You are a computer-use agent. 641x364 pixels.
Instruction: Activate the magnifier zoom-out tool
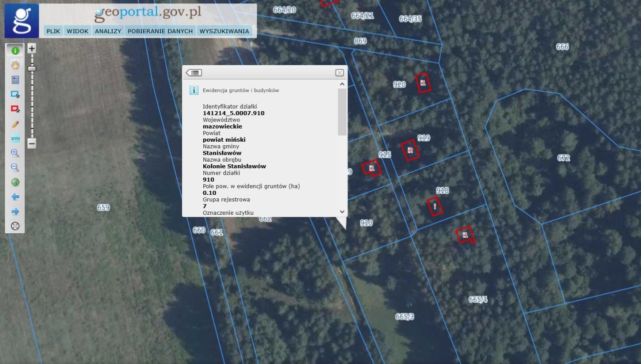[15, 168]
